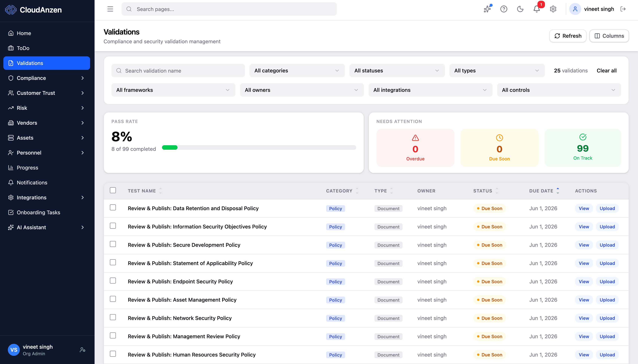Image resolution: width=638 pixels, height=364 pixels.
Task: Click the Refresh button
Action: (568, 36)
